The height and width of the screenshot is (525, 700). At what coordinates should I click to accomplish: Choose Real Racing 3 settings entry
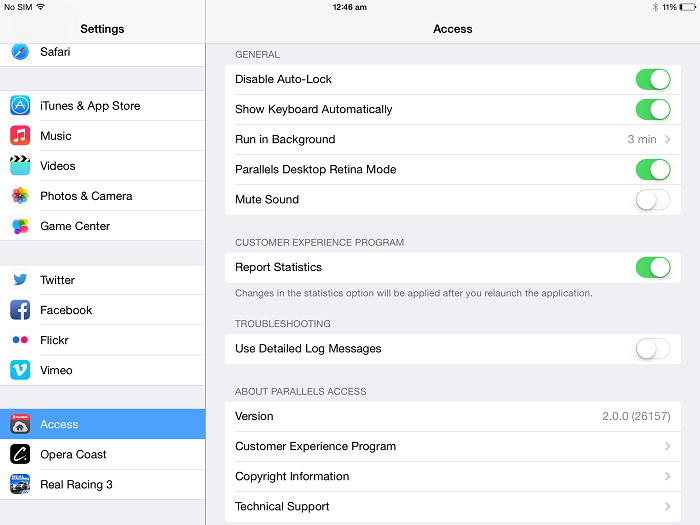coord(103,484)
